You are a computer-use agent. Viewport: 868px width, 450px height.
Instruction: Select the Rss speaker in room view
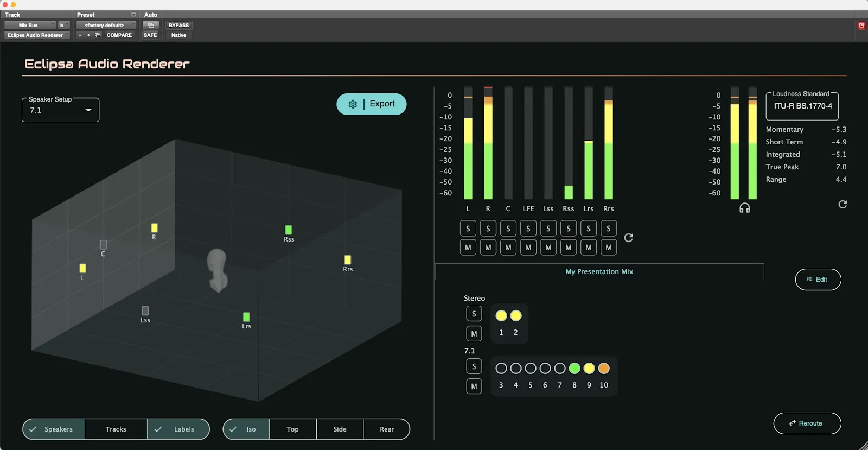coord(289,230)
